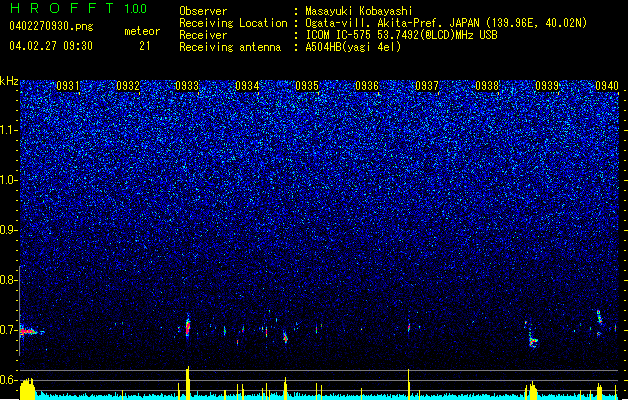Click the A504HB(yagi 4el) antenna text
This screenshot has height=400, width=629.
pyautogui.click(x=353, y=47)
